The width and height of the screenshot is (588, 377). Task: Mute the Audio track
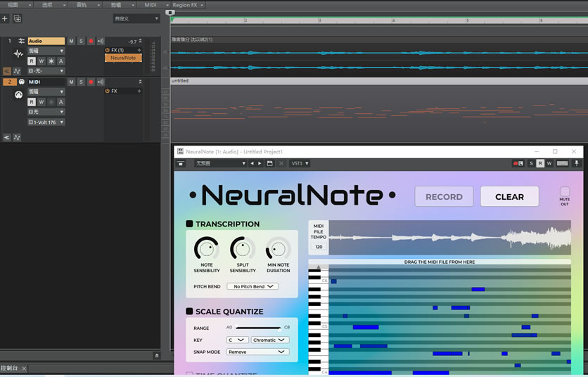click(x=71, y=41)
